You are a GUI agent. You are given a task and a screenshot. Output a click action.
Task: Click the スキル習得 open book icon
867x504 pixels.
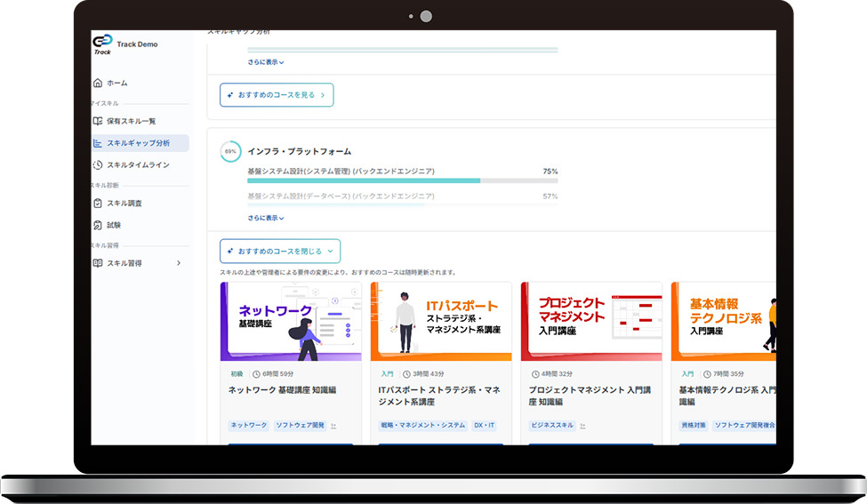click(x=98, y=263)
